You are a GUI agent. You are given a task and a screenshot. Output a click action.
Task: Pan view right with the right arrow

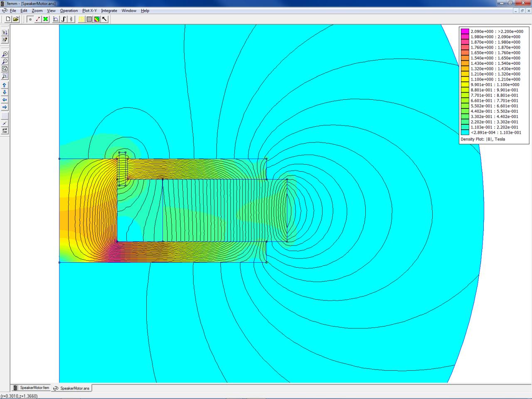pos(5,107)
